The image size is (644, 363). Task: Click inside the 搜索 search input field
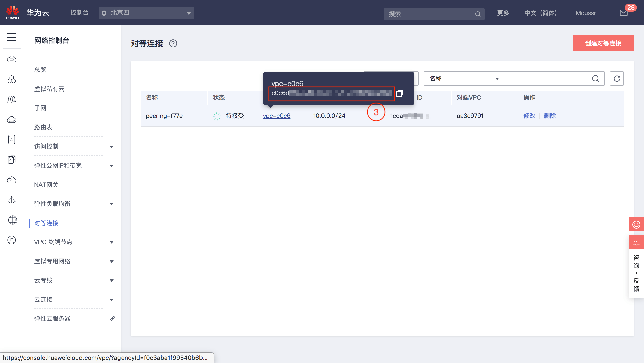point(428,14)
